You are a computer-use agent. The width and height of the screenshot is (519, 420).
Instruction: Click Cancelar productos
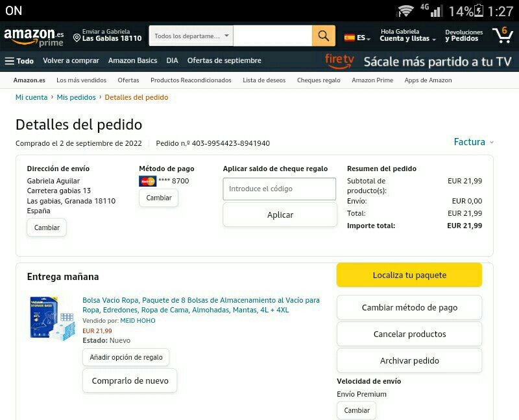[409, 334]
